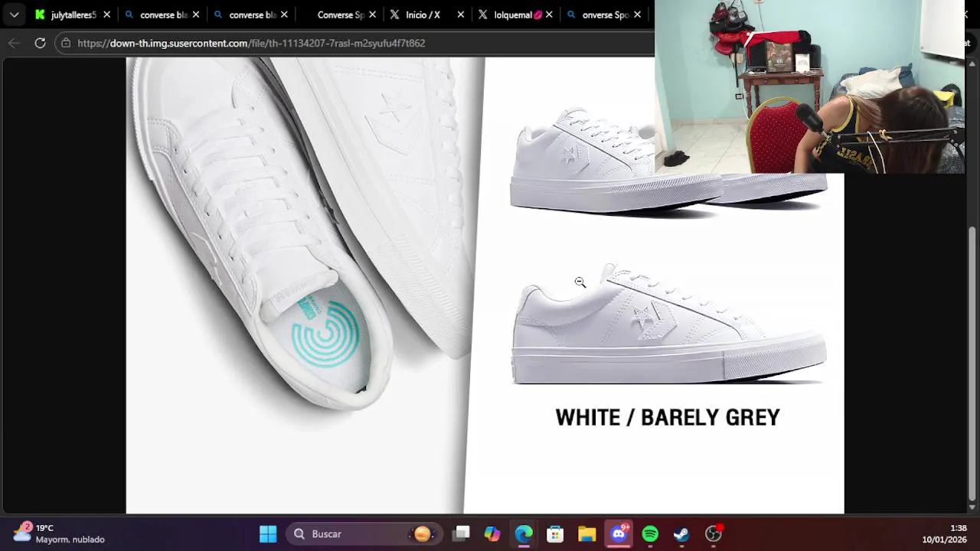The image size is (980, 551).
Task: Open Discord from the taskbar
Action: point(619,534)
